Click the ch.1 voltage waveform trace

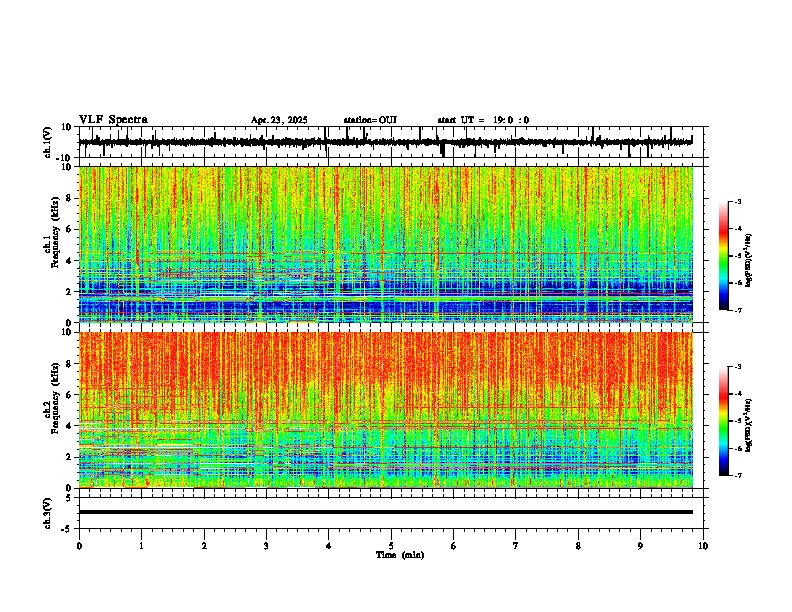(x=385, y=142)
